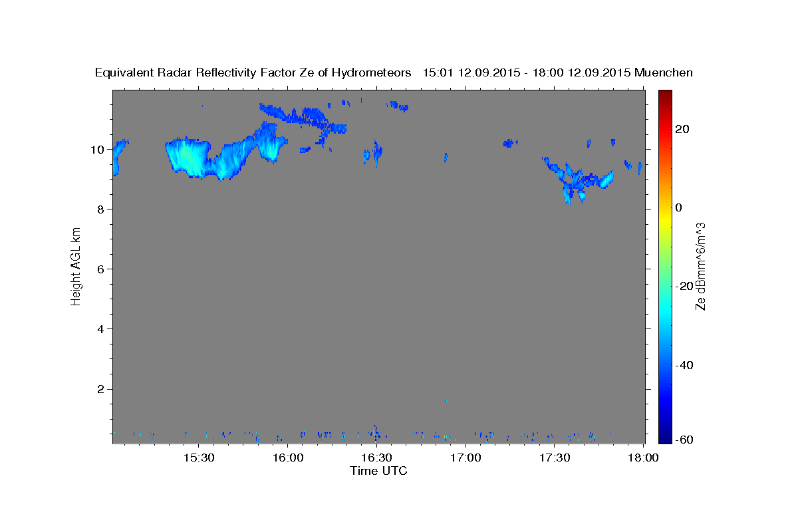Click the plot title "Equivalent Radar Reflectivity Factor Ze of Hydrometeors"
The image size is (798, 532).
pos(253,72)
